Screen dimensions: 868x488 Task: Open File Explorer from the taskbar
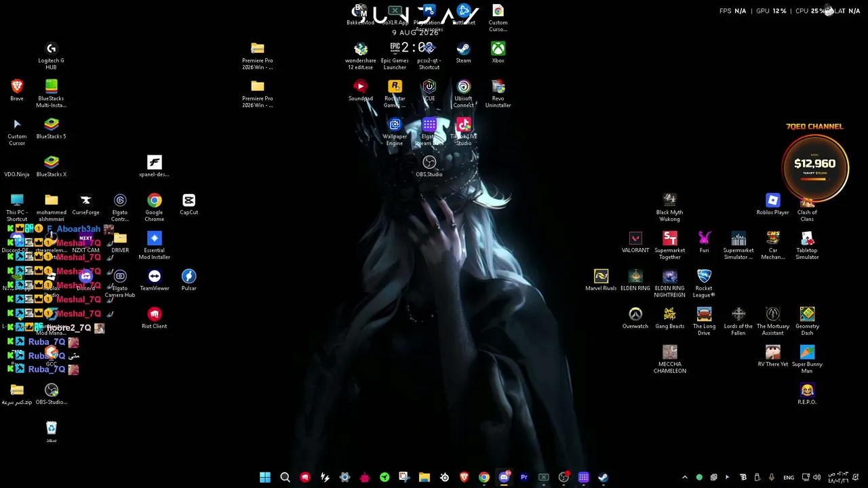click(424, 477)
